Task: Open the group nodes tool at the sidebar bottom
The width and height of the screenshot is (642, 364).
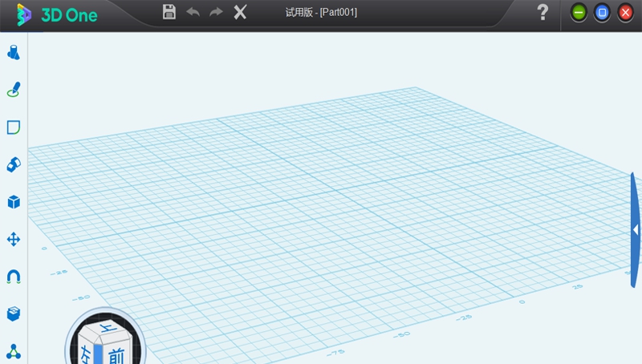Action: point(14,351)
